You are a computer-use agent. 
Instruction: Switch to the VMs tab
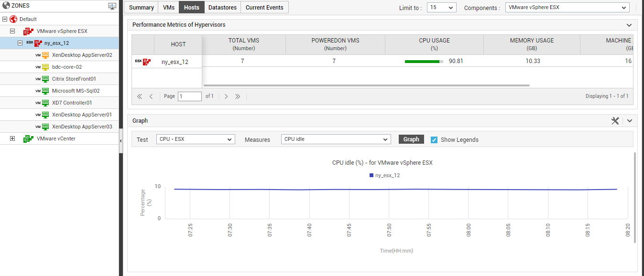point(169,7)
